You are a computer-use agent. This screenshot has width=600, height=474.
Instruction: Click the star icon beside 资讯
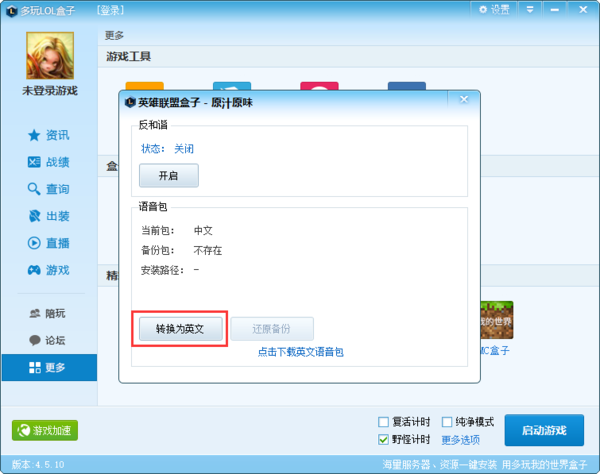pos(34,135)
